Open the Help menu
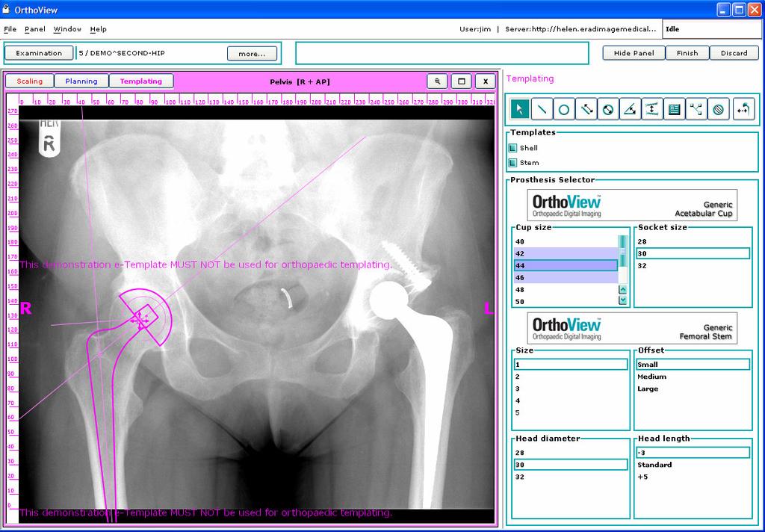 point(98,29)
